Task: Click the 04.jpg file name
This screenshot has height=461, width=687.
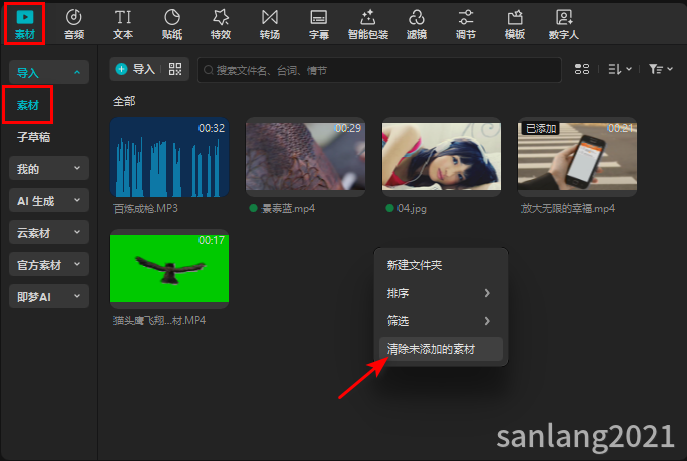Action: pyautogui.click(x=411, y=209)
